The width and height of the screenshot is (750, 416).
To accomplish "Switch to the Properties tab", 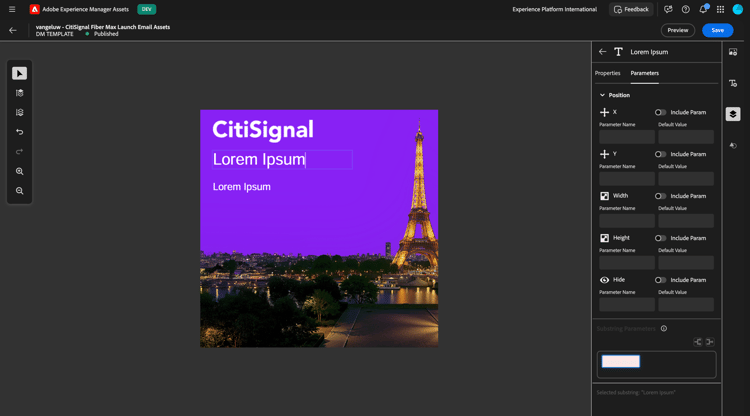I will tap(607, 73).
